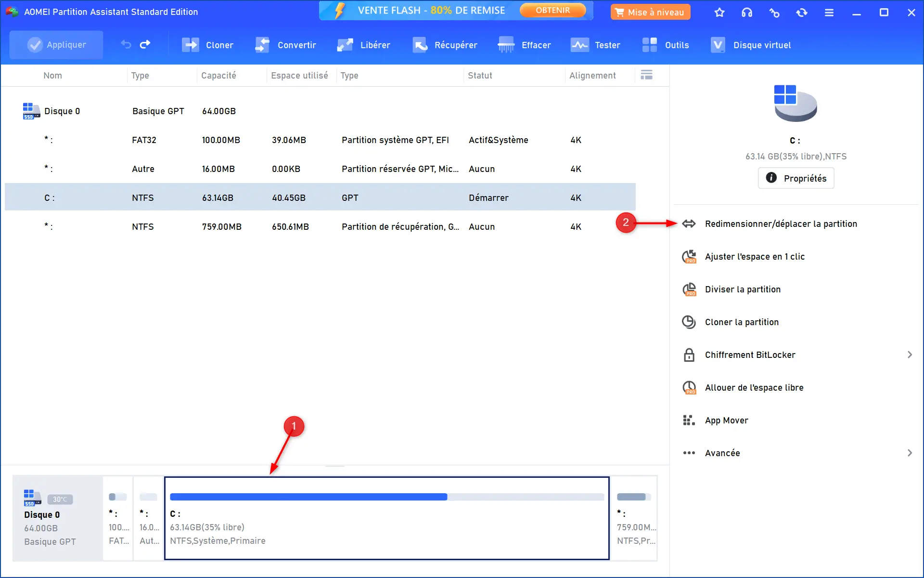Open Propriétés of partition C:
924x578 pixels.
796,178
